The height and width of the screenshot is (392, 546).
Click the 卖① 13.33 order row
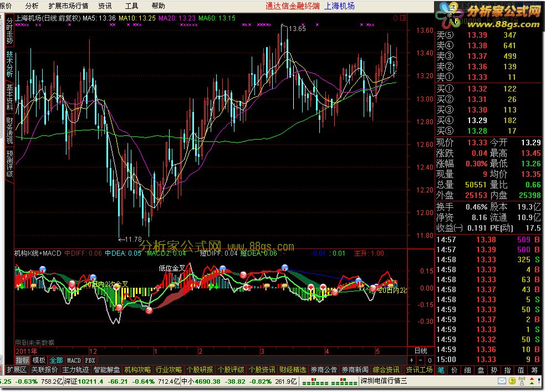(488, 77)
